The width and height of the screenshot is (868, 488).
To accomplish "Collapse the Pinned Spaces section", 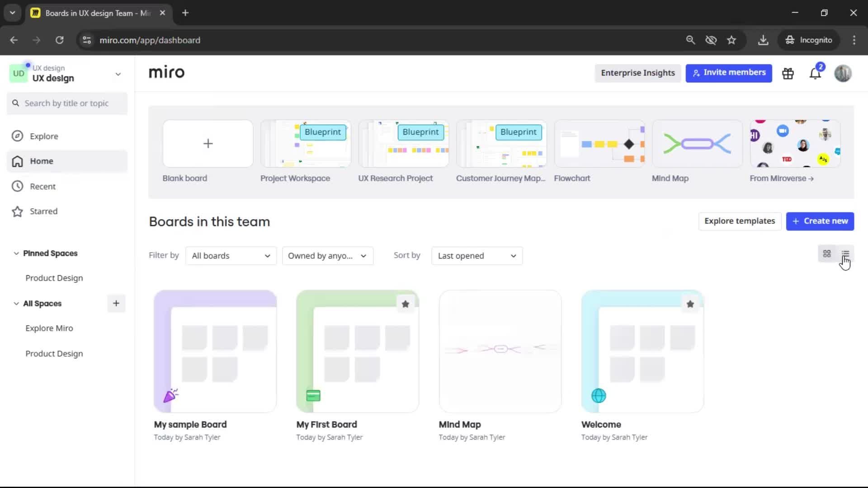I will tap(16, 253).
